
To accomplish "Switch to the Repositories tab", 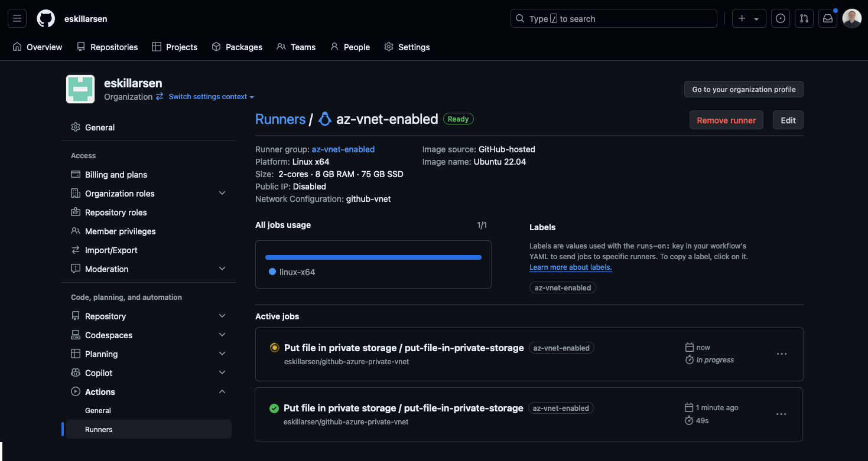I will coord(108,47).
